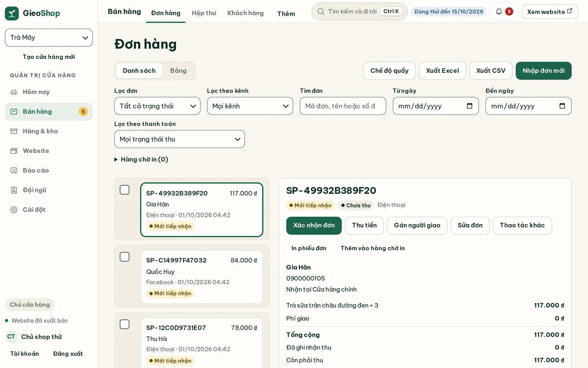The width and height of the screenshot is (588, 368).
Task: Click the Đội ngũ team icon
Action: [14, 190]
